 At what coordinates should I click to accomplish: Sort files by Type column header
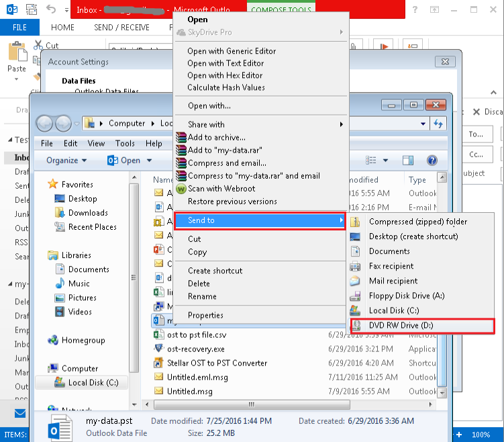pyautogui.click(x=417, y=180)
